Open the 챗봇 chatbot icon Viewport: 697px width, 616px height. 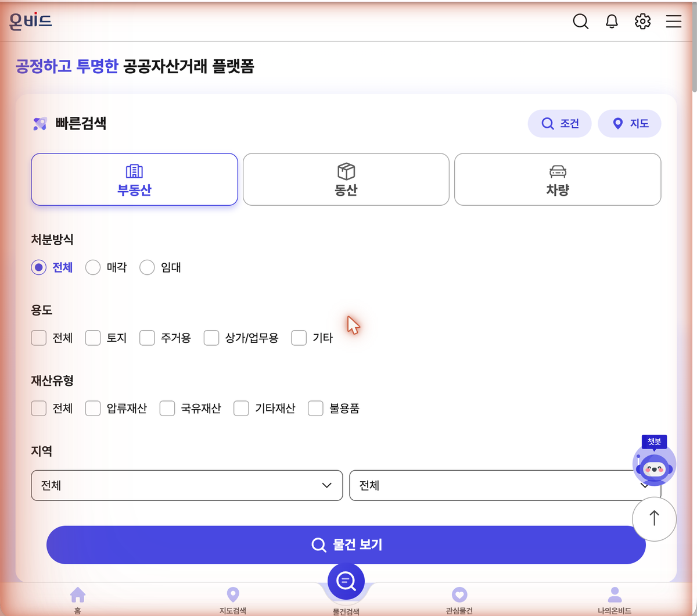click(654, 460)
